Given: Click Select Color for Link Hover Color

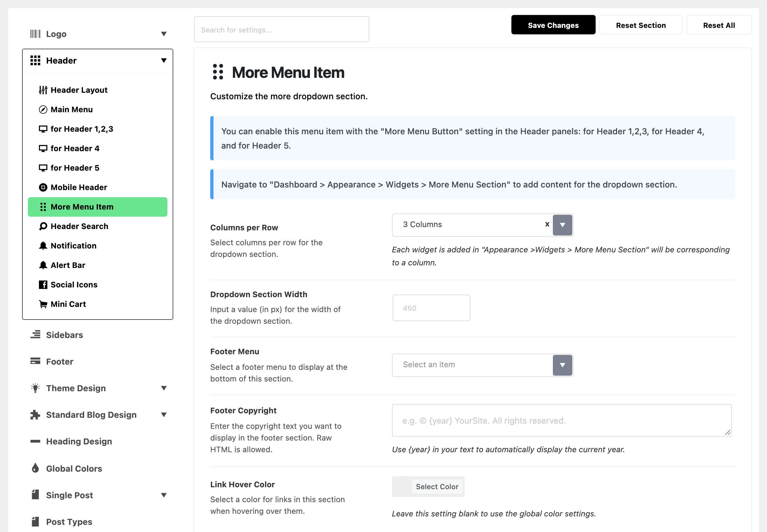Looking at the screenshot, I should coord(437,487).
